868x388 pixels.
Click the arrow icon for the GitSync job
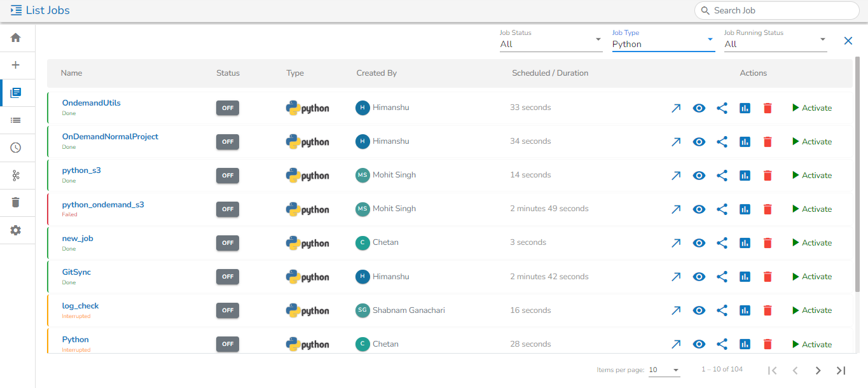click(676, 277)
